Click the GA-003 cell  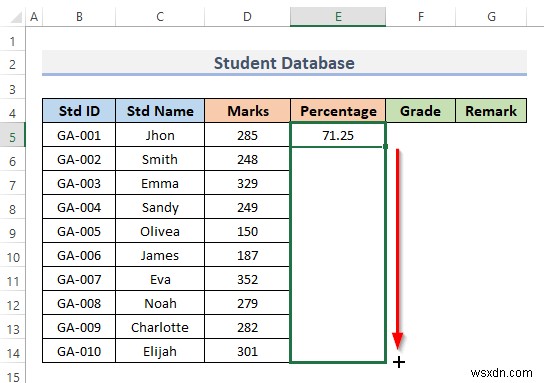(79, 183)
